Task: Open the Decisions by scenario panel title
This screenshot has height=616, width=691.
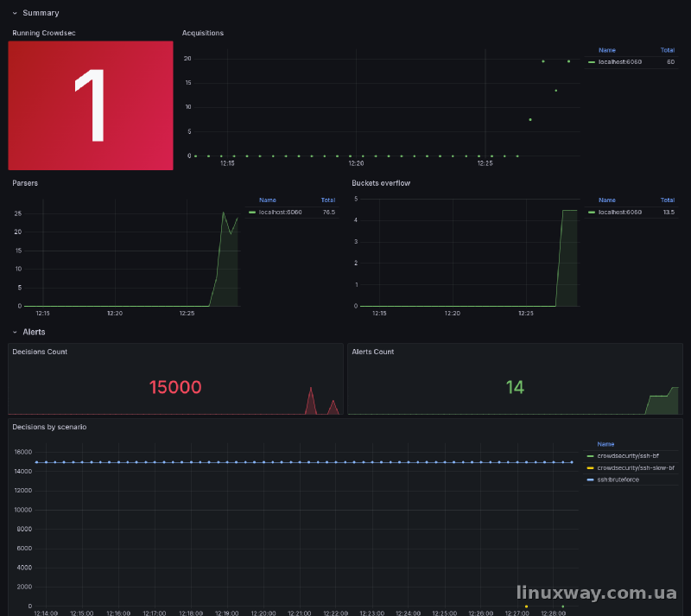Action: tap(49, 427)
